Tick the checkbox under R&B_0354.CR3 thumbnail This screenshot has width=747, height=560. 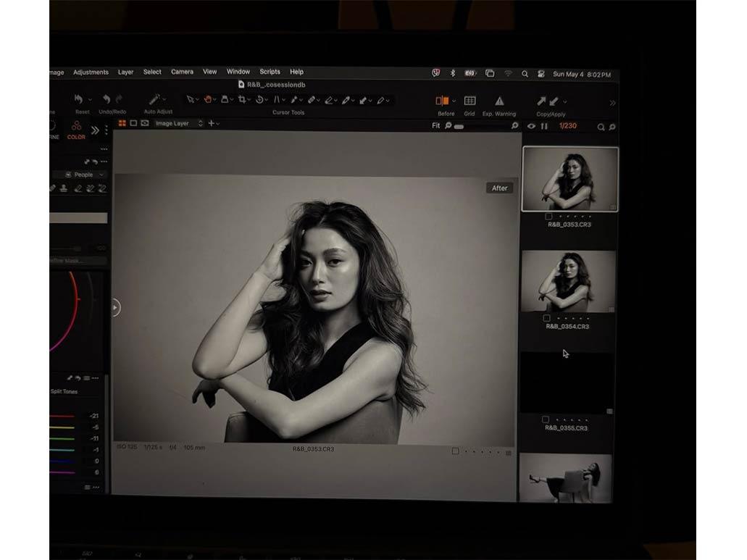point(546,318)
